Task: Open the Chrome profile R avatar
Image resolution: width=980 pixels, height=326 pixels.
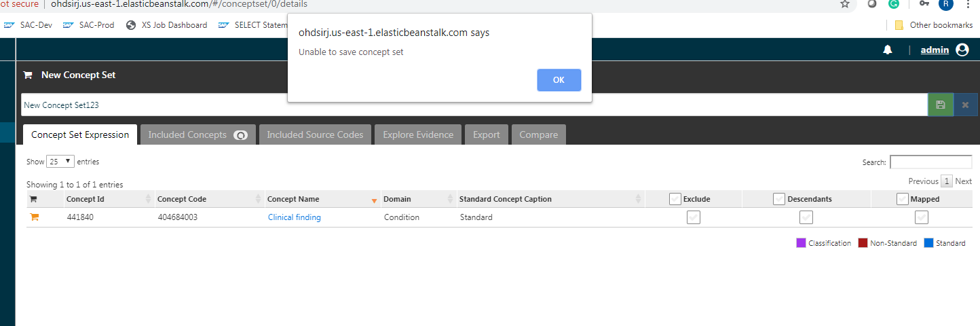Action: point(946,3)
